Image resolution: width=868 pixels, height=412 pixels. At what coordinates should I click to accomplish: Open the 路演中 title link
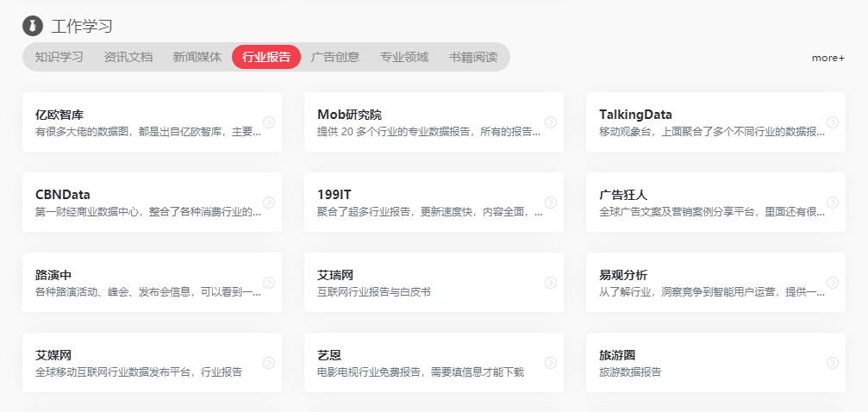53,275
